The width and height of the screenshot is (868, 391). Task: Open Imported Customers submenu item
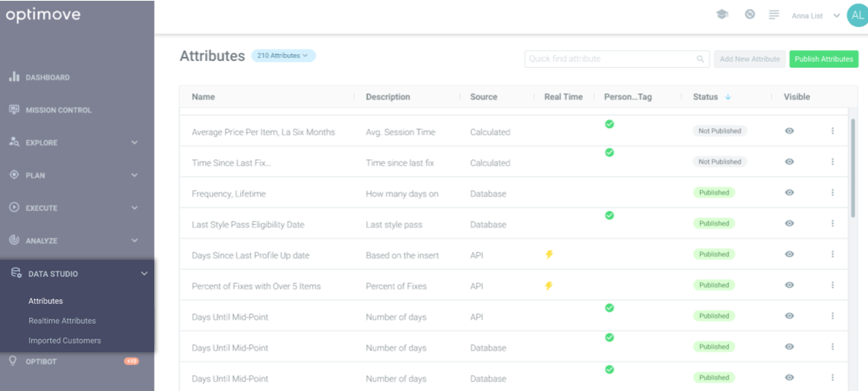[65, 341]
